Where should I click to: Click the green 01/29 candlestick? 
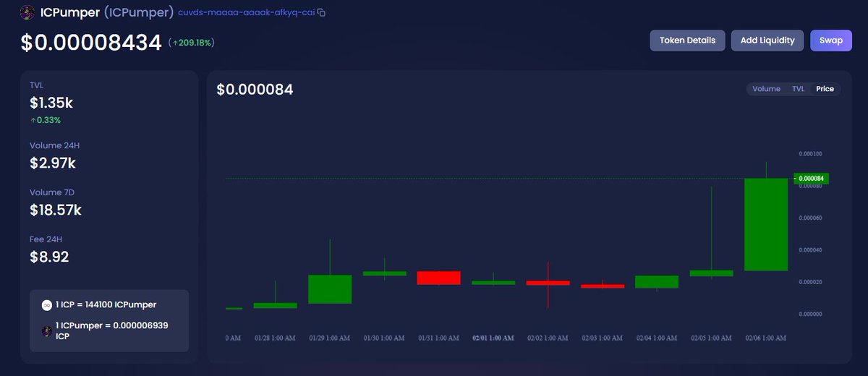coord(330,289)
